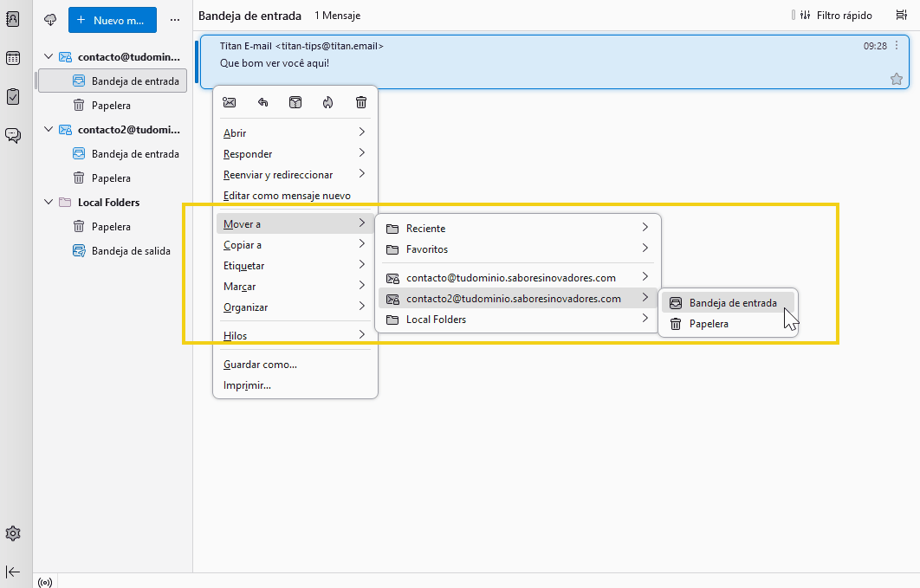Viewport: 920px width, 588px height.
Task: Select Bandeja de salida under Local Folders
Action: [x=130, y=251]
